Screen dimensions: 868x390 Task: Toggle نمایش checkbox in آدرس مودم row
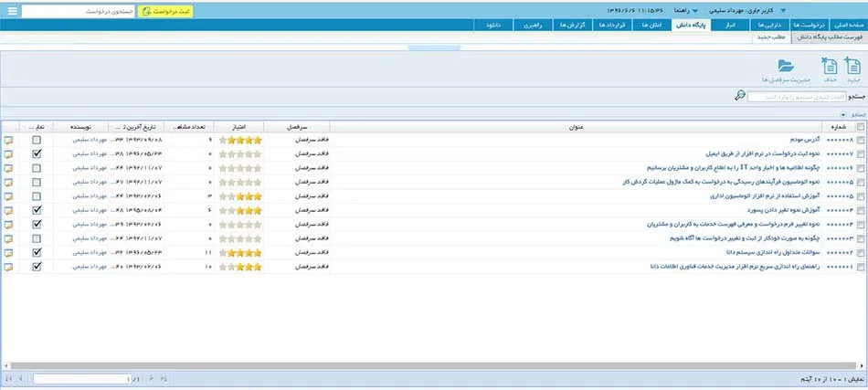click(x=37, y=140)
